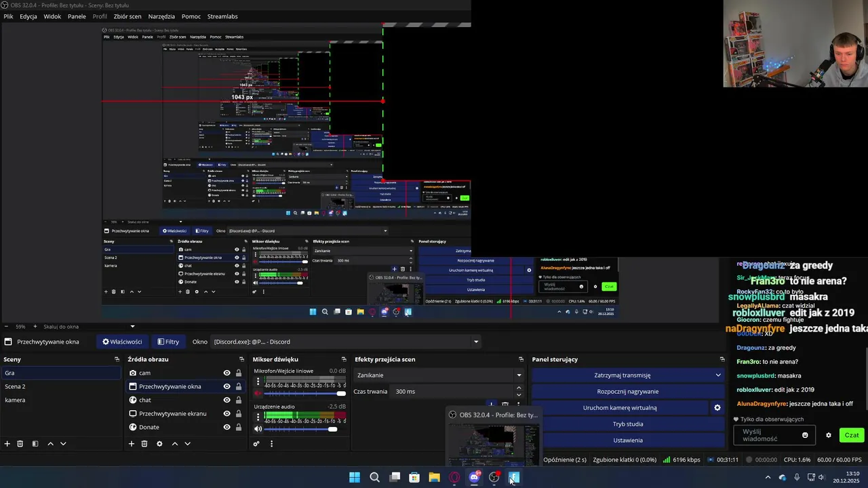Hide the Donate source
The height and width of the screenshot is (488, 868).
pos(226,427)
